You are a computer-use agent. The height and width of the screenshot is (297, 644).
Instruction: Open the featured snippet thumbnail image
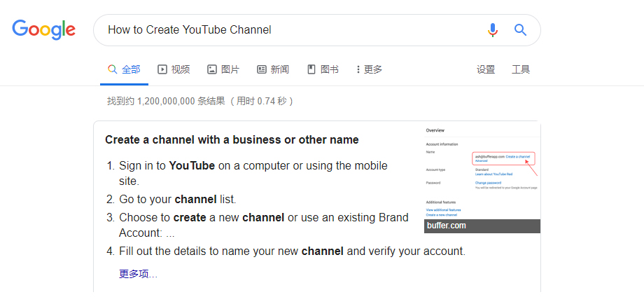[482, 172]
